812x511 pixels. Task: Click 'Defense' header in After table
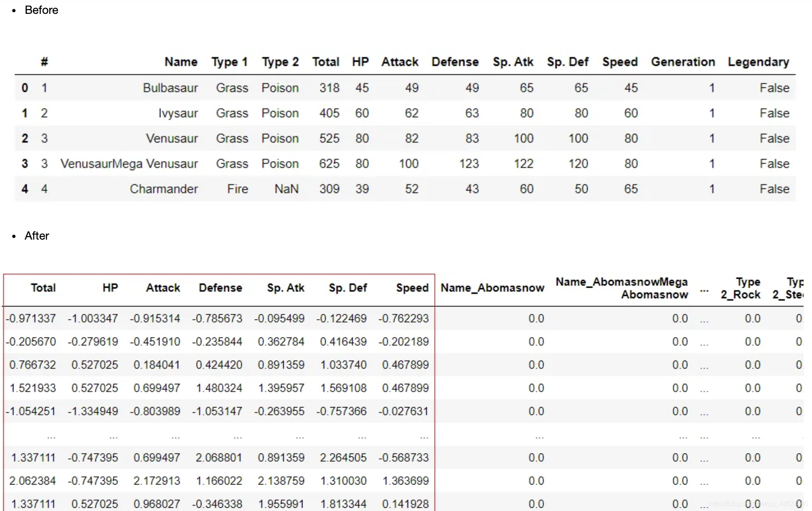(221, 288)
